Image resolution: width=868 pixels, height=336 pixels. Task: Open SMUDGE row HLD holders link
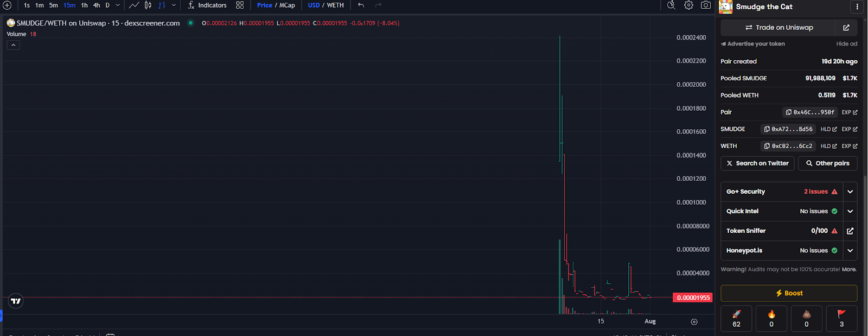point(828,129)
